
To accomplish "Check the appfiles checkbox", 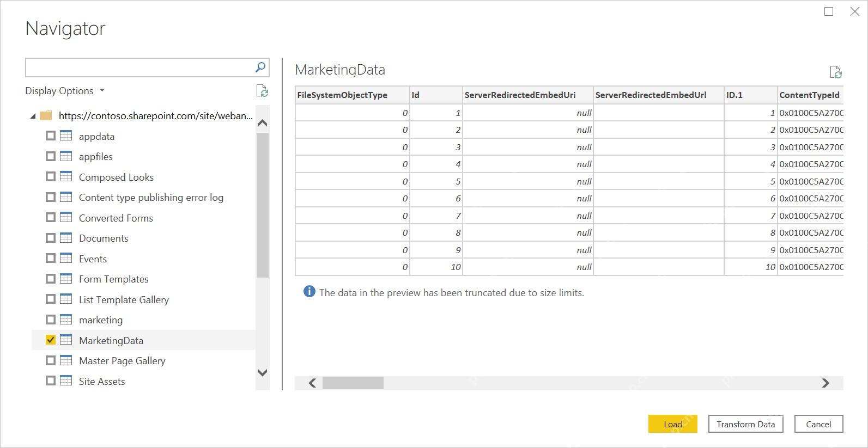I will (x=51, y=156).
